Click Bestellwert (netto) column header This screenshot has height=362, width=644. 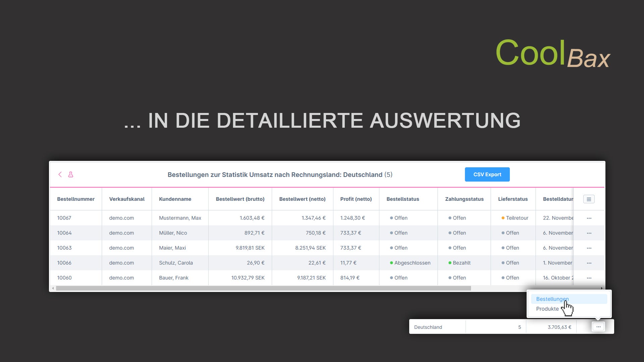coord(302,199)
